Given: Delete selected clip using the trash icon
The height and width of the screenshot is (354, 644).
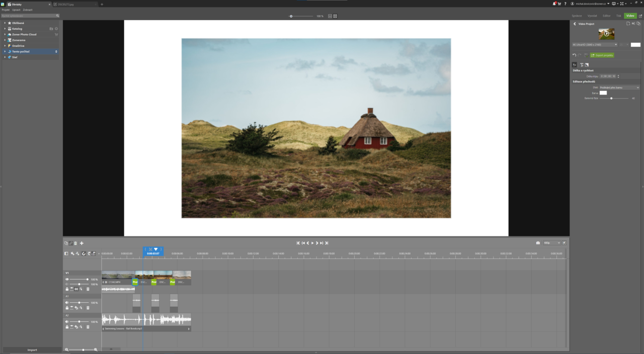Looking at the screenshot, I should tap(75, 243).
